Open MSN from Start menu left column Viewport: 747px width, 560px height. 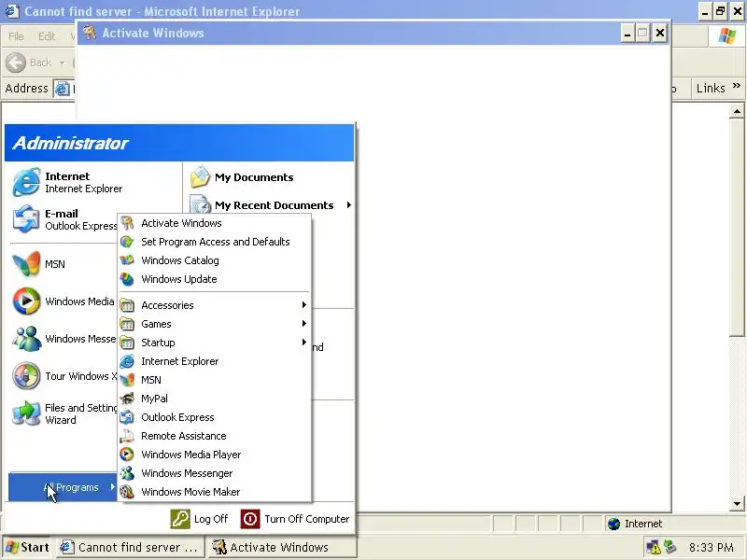pyautogui.click(x=63, y=264)
